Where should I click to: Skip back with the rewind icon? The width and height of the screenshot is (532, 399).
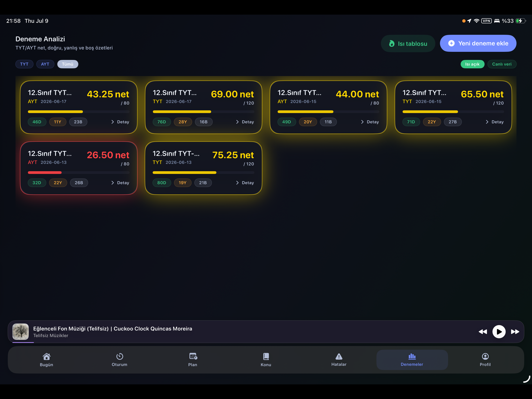(483, 332)
